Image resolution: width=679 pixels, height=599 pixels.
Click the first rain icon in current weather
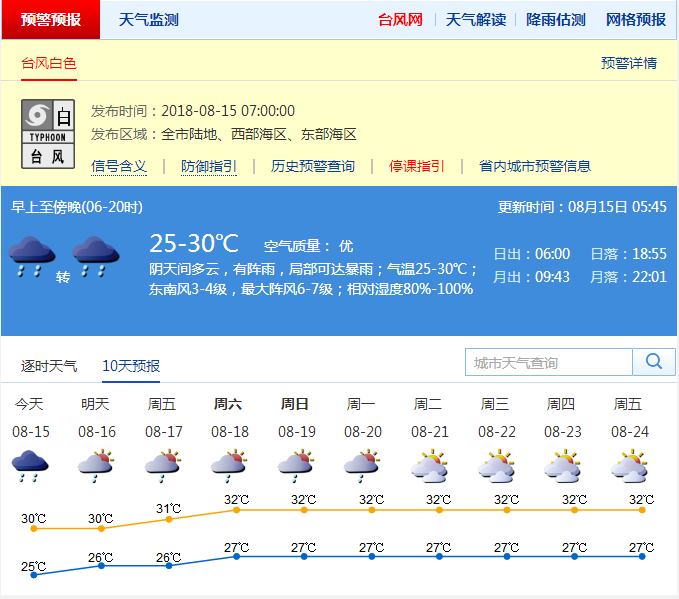tap(30, 257)
